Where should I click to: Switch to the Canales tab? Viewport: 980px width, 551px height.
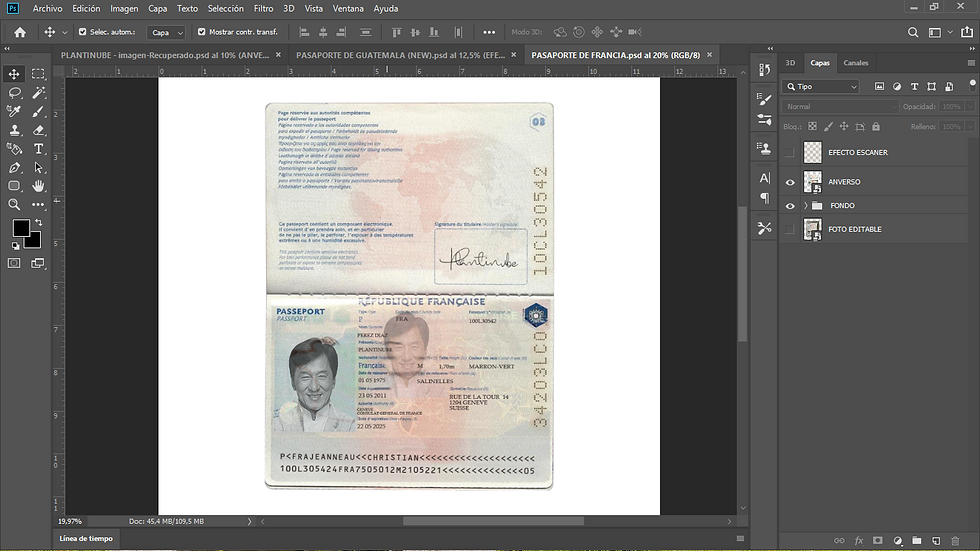(856, 63)
